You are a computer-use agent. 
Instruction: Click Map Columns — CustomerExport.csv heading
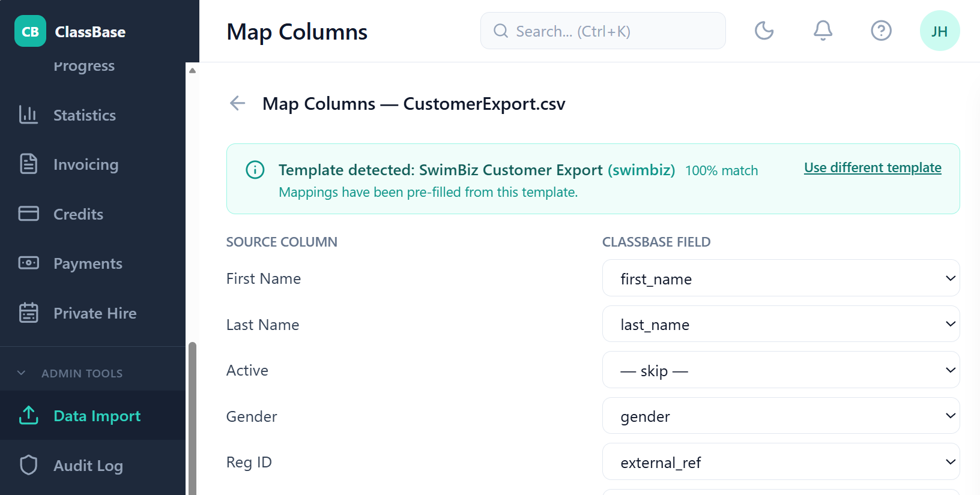pyautogui.click(x=414, y=104)
